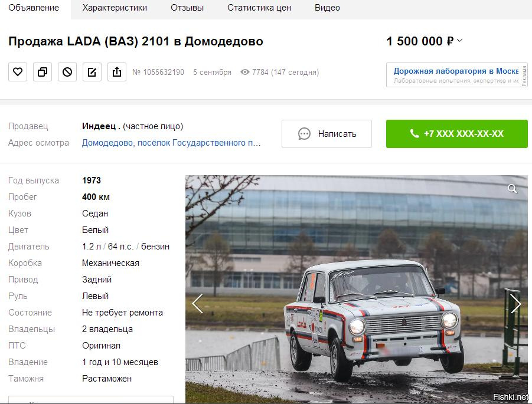Click the white Lada car photo
Screen dimensions: 532x404
tap(356, 289)
